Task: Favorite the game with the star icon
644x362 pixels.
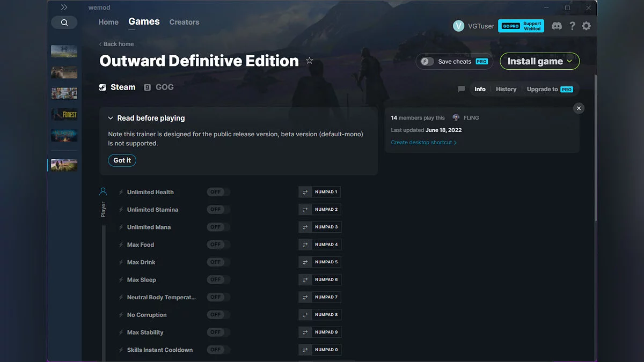Action: point(310,61)
